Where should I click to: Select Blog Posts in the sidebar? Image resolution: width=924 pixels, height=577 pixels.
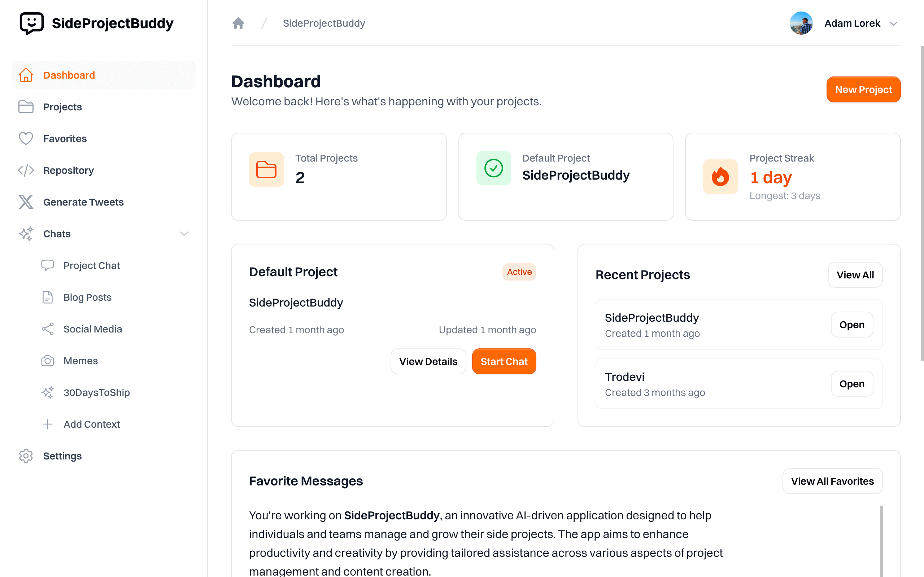tap(87, 297)
